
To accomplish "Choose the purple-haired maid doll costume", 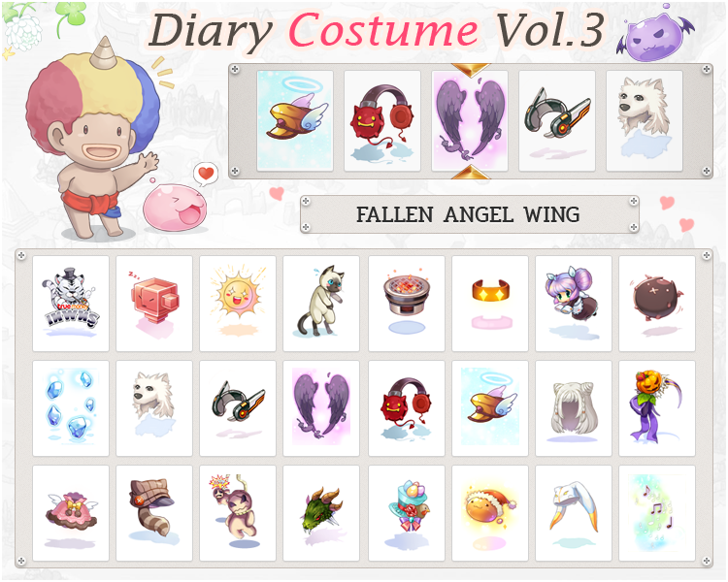I will 574,303.
